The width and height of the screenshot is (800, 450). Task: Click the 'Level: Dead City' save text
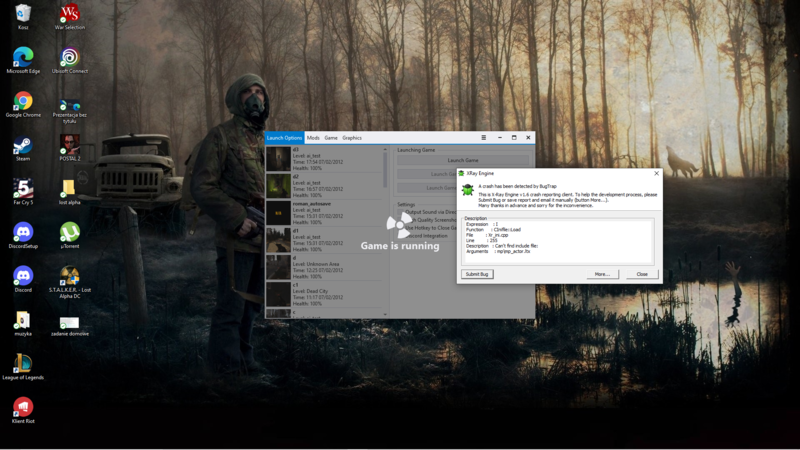[310, 291]
